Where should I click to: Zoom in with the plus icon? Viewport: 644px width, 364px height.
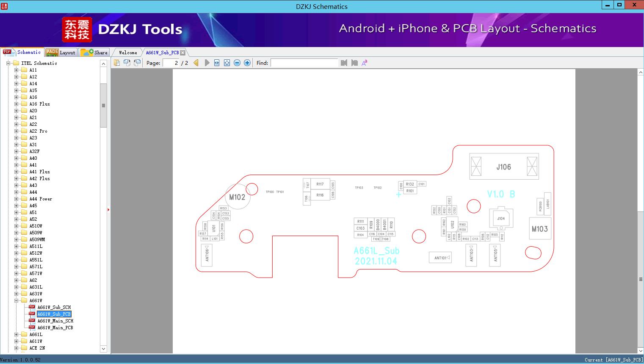tap(247, 63)
